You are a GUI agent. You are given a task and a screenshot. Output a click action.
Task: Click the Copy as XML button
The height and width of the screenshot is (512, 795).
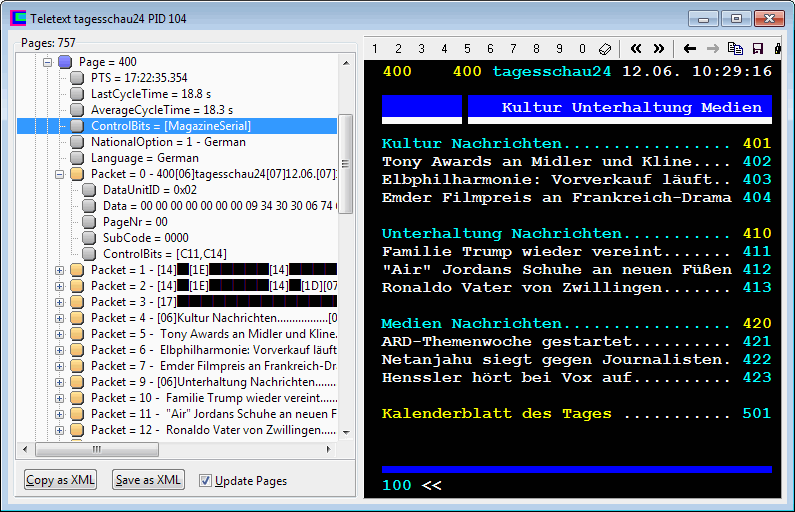61,480
